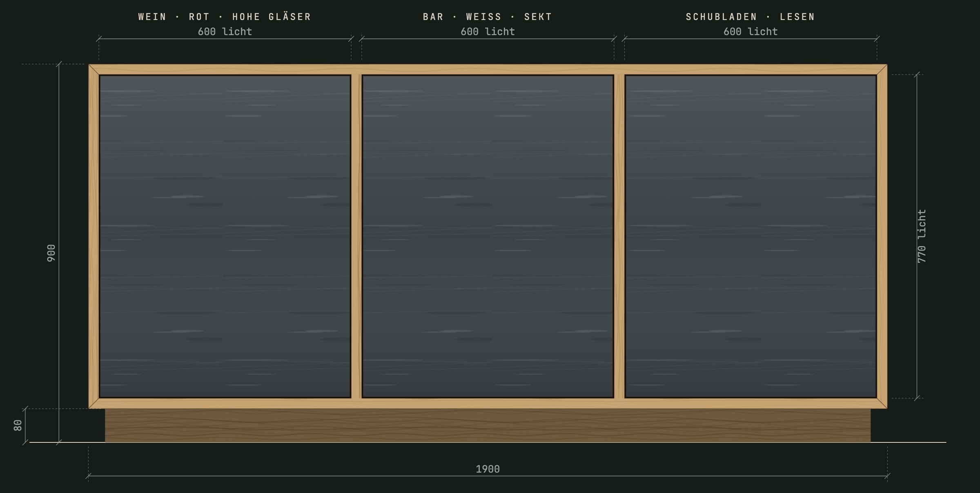980x493 pixels.
Task: Click the middle cabinet door panel
Action: point(488,236)
